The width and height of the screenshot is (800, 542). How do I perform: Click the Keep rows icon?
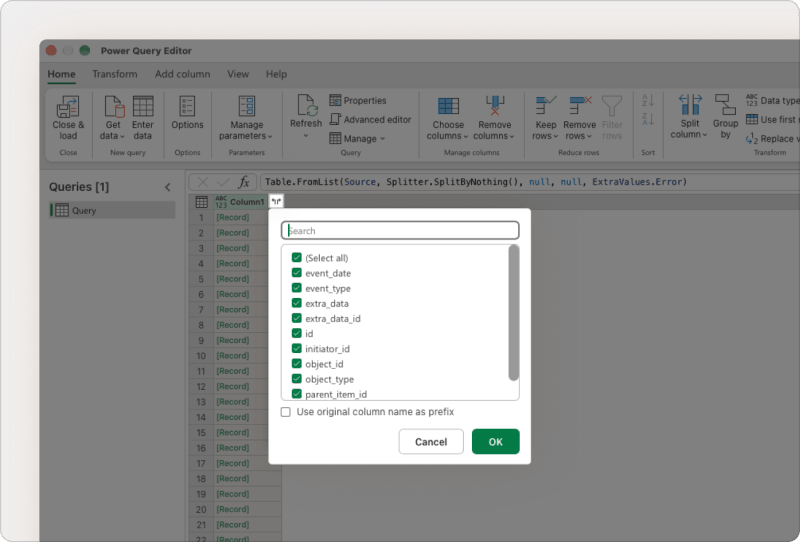pyautogui.click(x=545, y=106)
